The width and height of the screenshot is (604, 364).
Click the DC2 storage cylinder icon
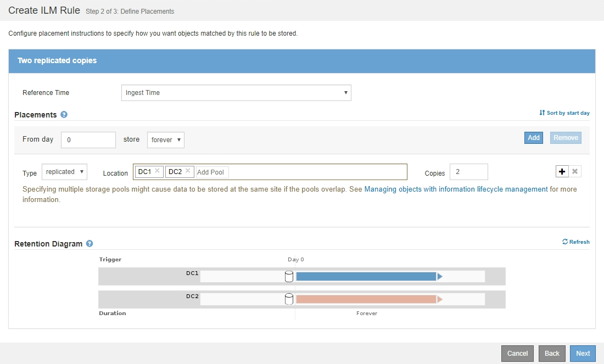289,299
